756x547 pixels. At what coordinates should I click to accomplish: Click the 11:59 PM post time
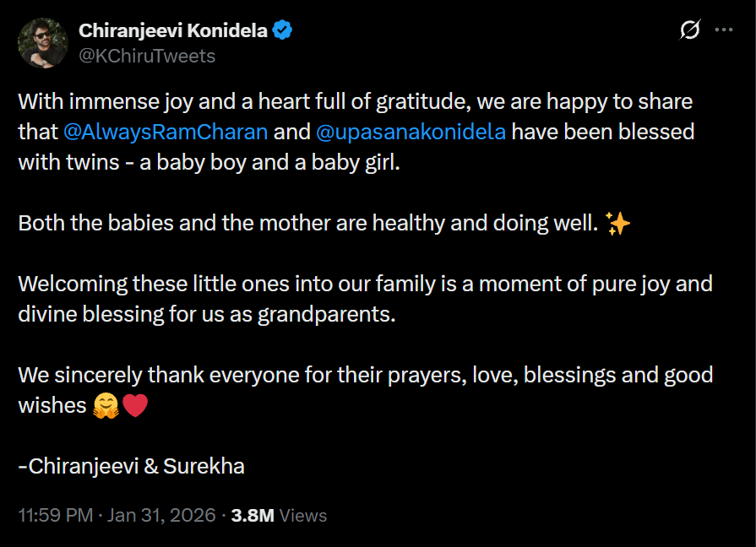55,515
